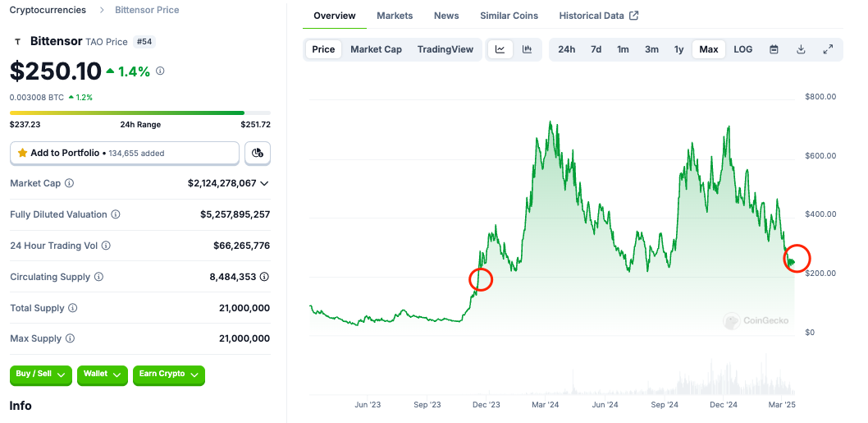
Task: Open the Wallet dropdown
Action: click(x=103, y=375)
